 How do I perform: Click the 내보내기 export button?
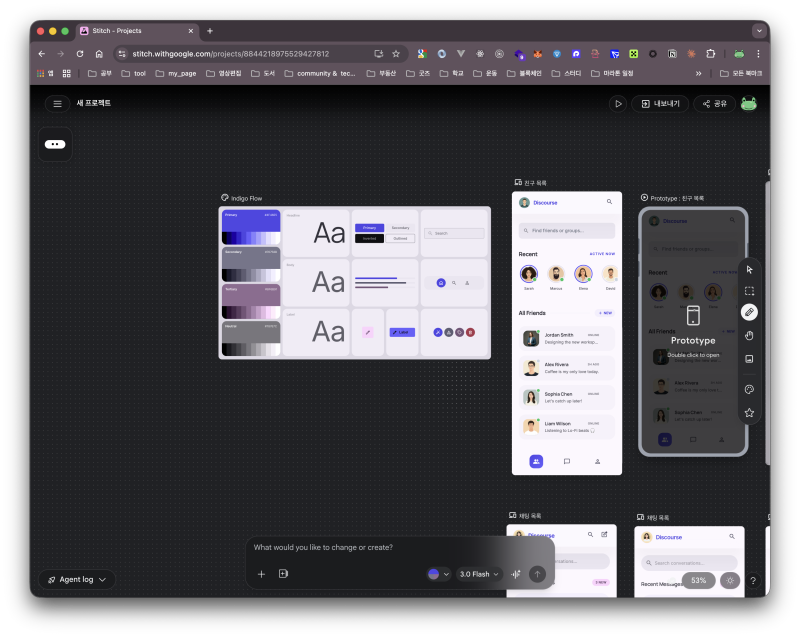click(x=660, y=103)
